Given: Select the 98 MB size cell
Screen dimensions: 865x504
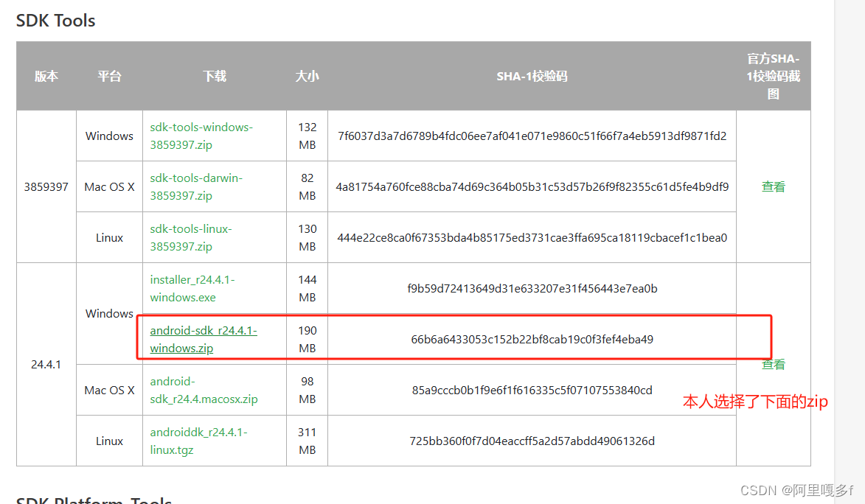Looking at the screenshot, I should (308, 390).
